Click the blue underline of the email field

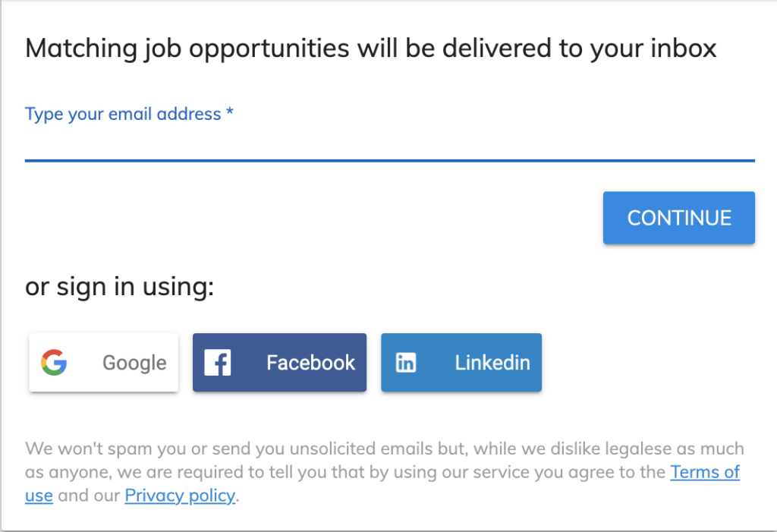coord(389,160)
